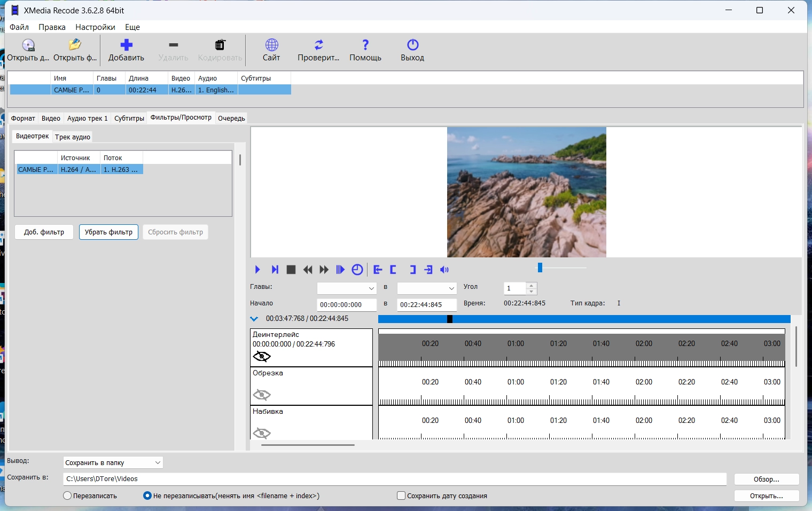Click the clock icon in preview controls

[x=357, y=270]
